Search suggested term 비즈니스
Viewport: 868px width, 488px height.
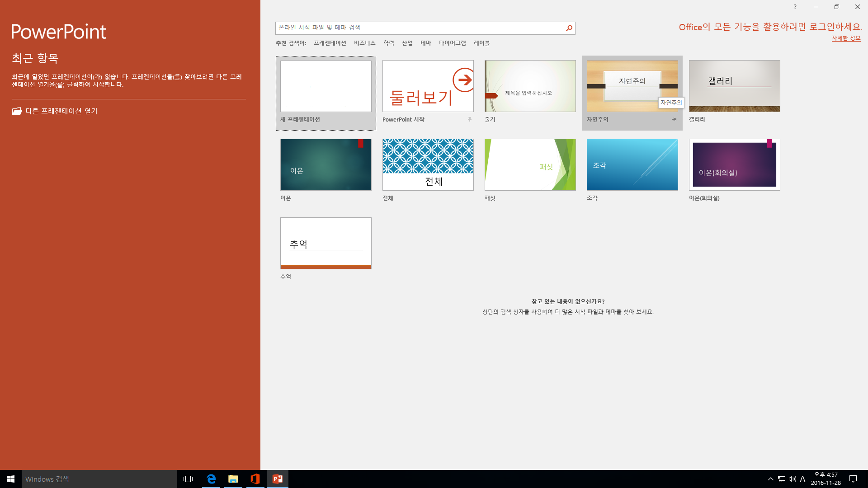365,43
